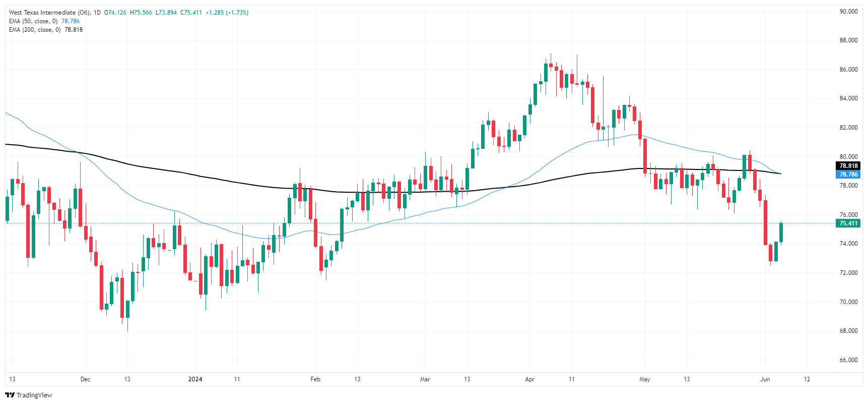Click the black 78.818 EMA price tag
Image resolution: width=868 pixels, height=404 pixels.
click(x=848, y=166)
